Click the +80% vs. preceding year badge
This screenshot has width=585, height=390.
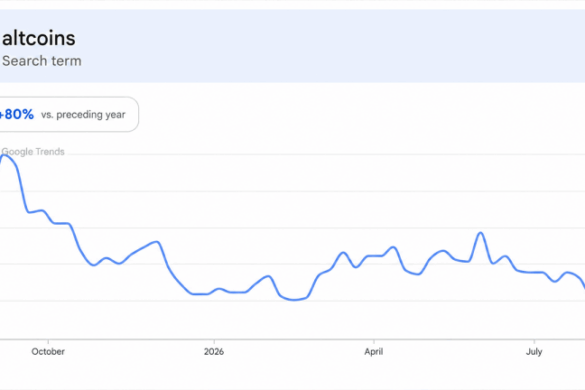point(69,114)
